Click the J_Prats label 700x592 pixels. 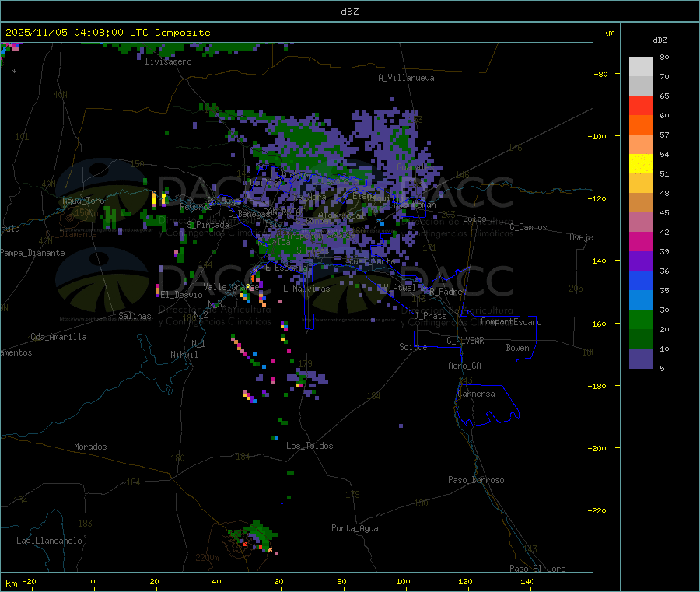tap(431, 316)
